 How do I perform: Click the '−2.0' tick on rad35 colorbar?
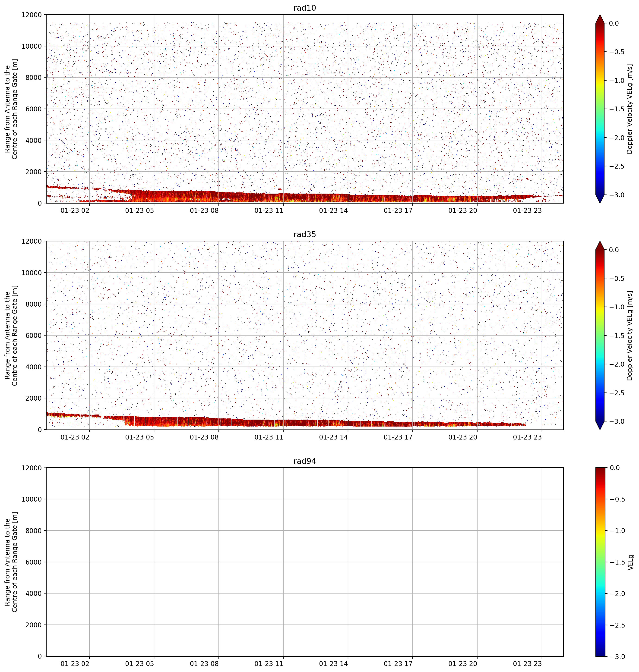coord(617,364)
